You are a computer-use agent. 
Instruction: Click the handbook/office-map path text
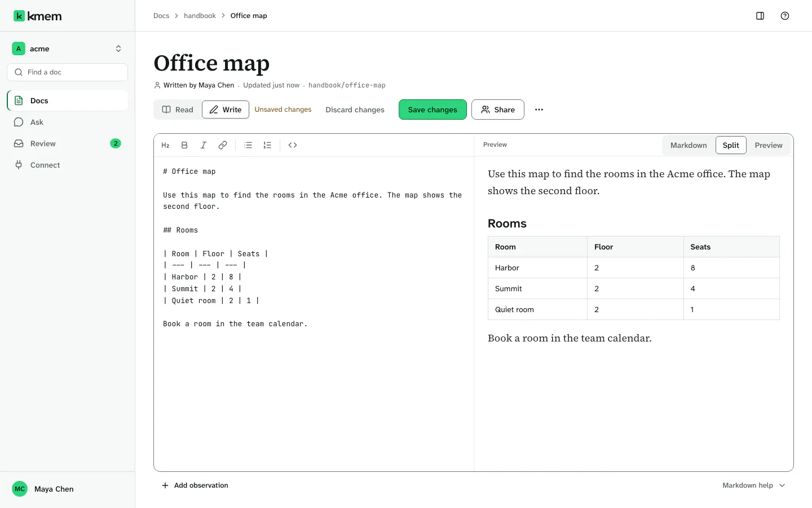click(x=347, y=85)
